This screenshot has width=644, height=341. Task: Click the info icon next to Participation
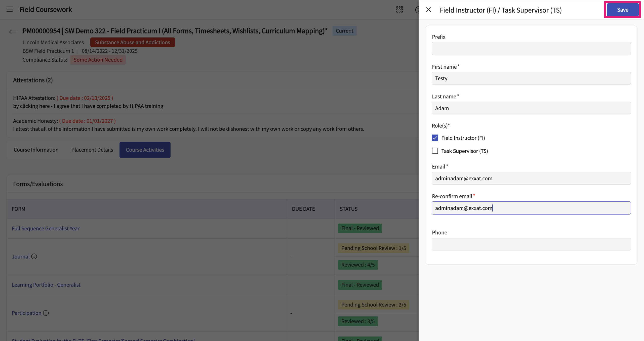point(46,313)
